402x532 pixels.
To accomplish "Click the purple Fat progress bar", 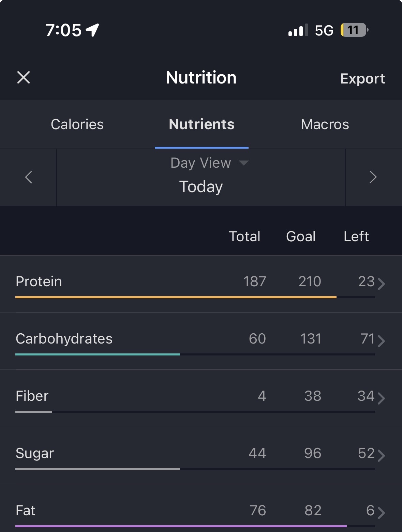I will click(x=181, y=526).
